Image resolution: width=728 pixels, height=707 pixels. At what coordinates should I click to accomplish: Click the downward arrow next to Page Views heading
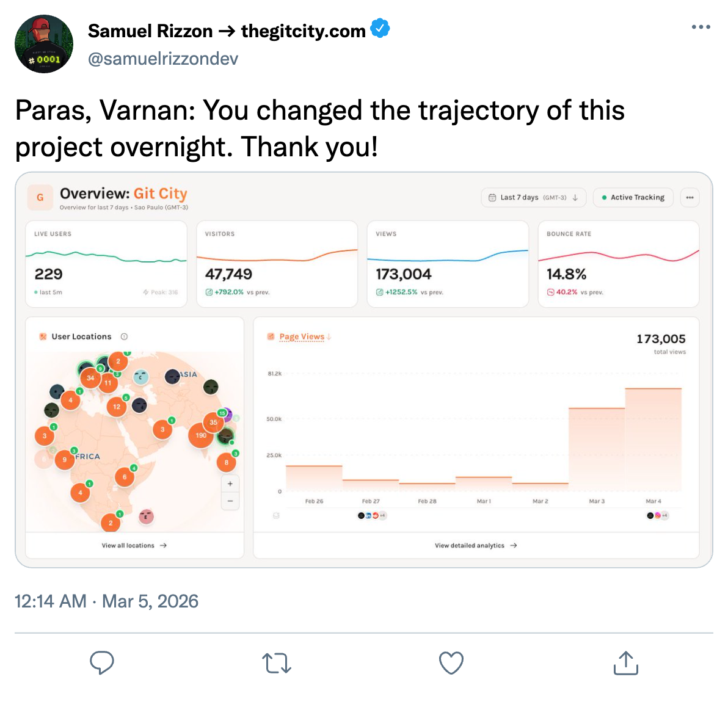328,336
